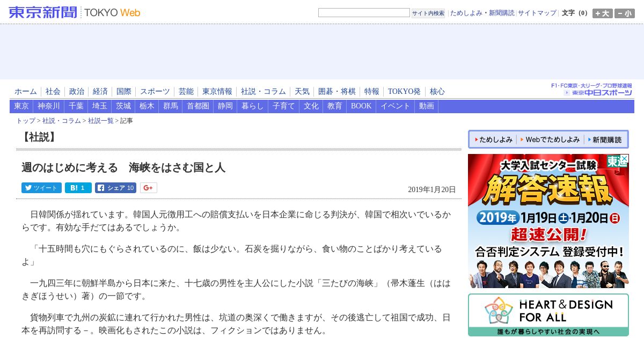Open the 東京中日スポーツ banner link

[592, 90]
